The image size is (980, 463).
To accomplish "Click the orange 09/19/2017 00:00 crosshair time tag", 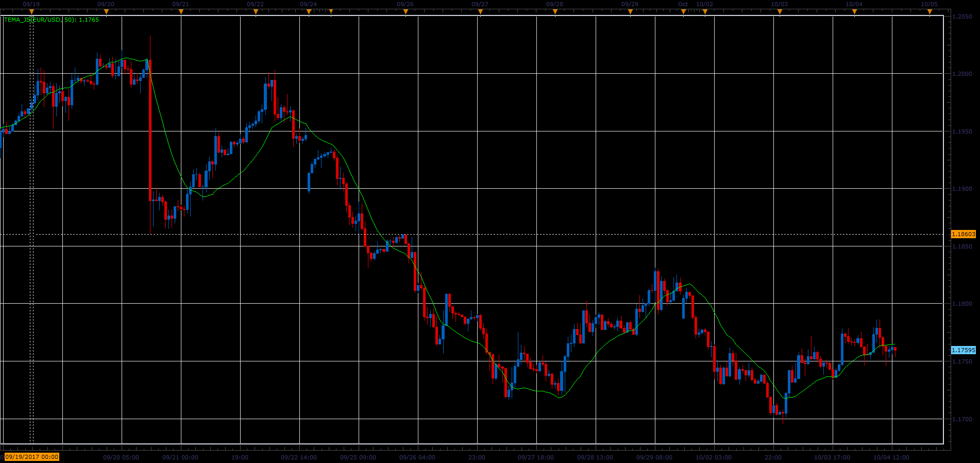I will pyautogui.click(x=31, y=457).
